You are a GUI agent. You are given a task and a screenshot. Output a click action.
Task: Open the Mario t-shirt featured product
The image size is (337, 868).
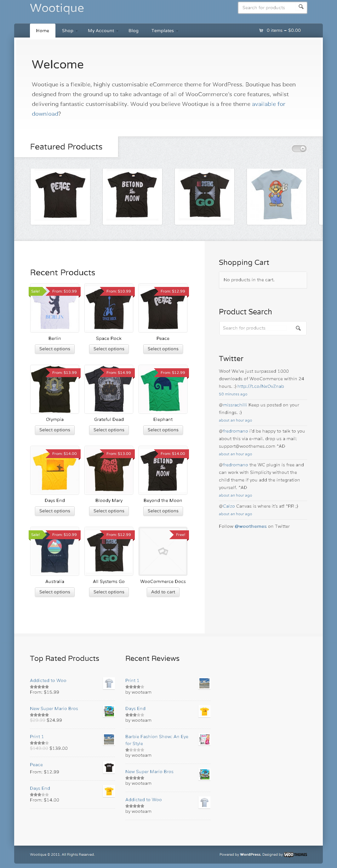click(x=277, y=196)
